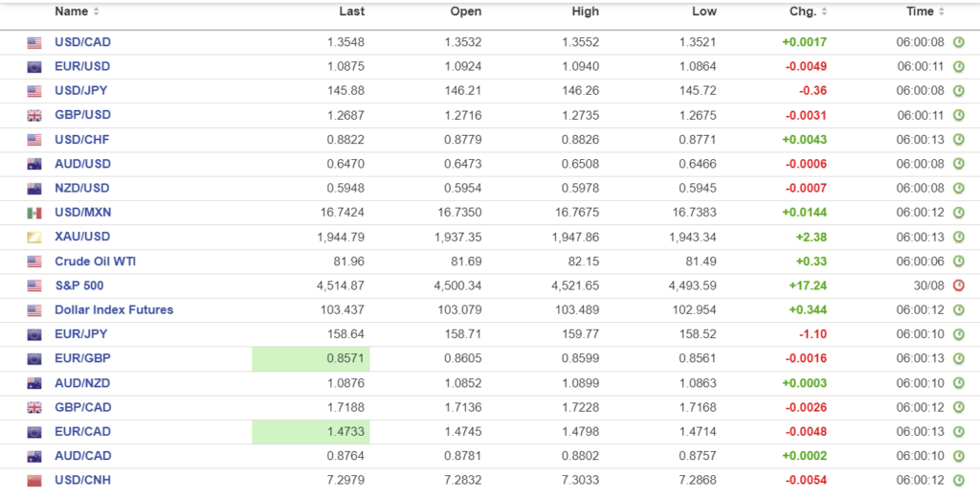The width and height of the screenshot is (980, 501).
Task: Click the gold bar icon beside XAU/USD
Action: tap(34, 237)
